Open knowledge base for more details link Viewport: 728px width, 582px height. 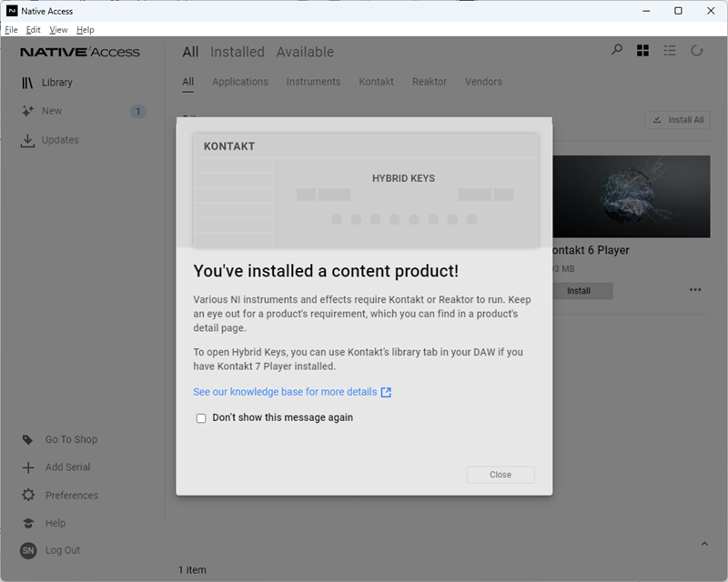(285, 392)
